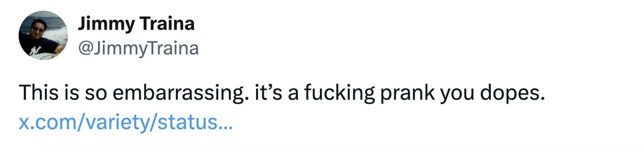
Task: Click the first name "Jimmy" in bold
Action: coord(107,24)
